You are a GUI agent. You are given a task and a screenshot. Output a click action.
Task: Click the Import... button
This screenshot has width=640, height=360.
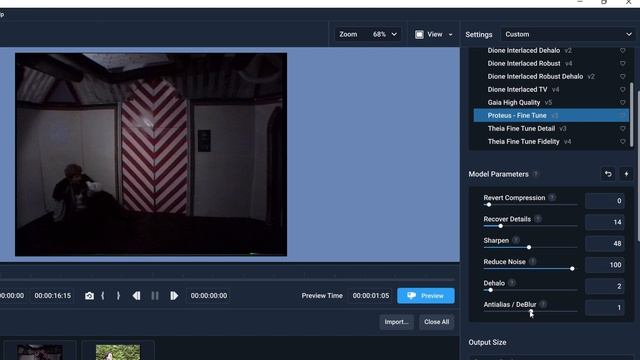(x=396, y=322)
